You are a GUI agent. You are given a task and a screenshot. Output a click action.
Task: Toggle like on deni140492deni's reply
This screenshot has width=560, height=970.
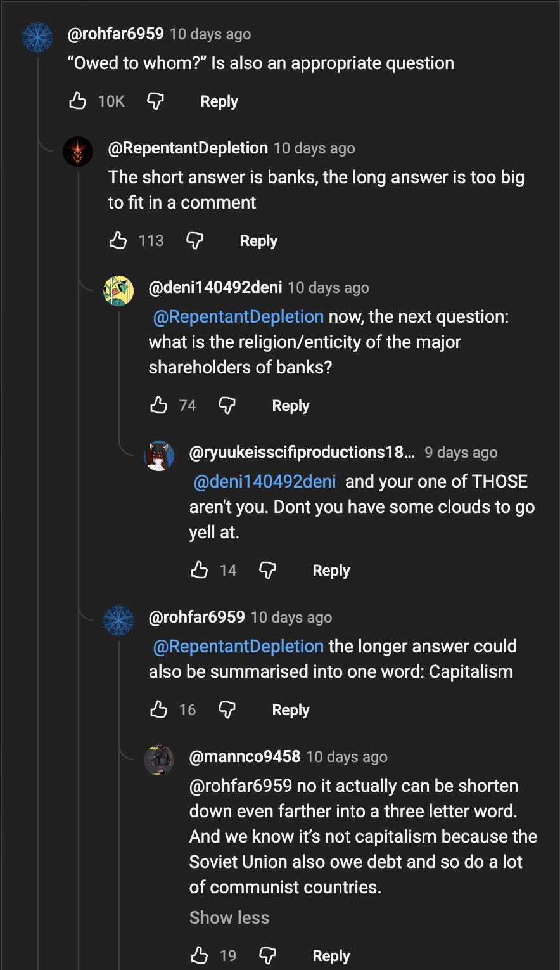tap(158, 405)
